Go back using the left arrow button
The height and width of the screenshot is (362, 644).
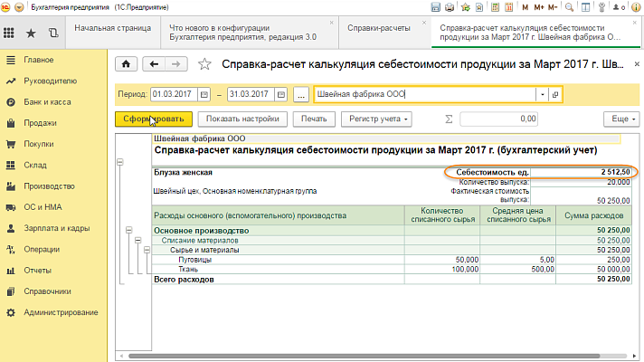pyautogui.click(x=155, y=64)
